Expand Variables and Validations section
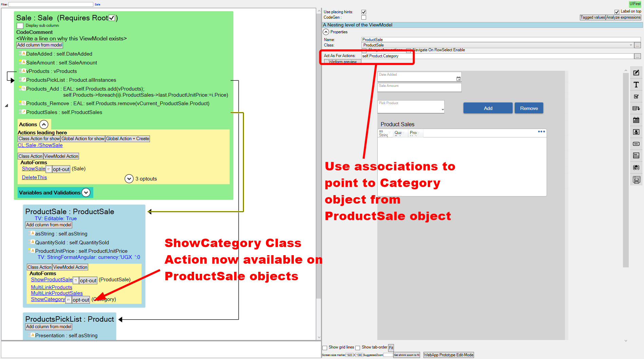644x359 pixels. [86, 193]
